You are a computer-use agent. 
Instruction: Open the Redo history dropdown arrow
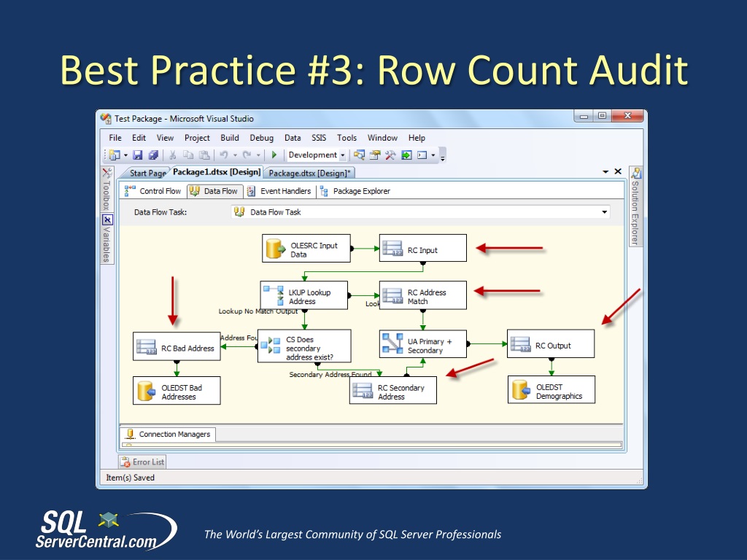tap(258, 155)
